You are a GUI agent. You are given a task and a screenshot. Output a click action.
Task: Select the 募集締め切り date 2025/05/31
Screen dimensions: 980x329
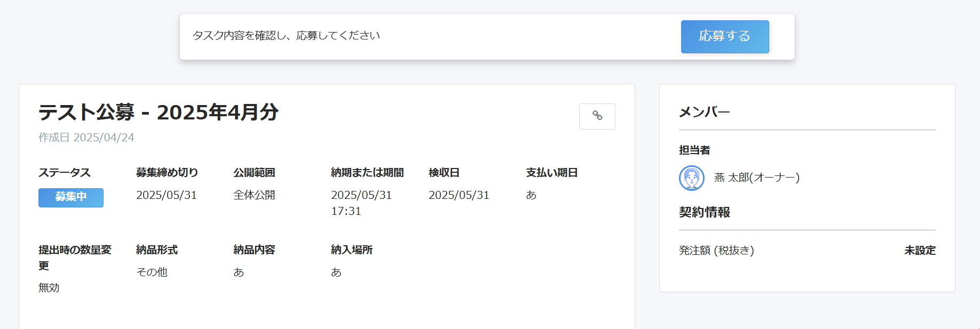click(x=167, y=195)
